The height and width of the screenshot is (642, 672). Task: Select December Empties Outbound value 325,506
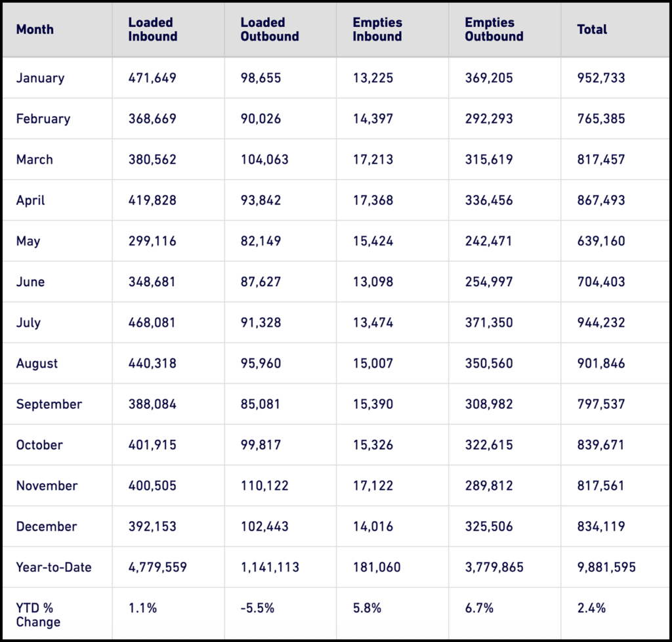click(x=489, y=526)
